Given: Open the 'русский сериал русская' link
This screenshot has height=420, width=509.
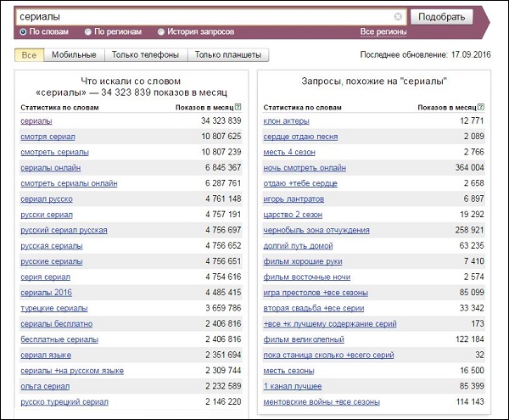Looking at the screenshot, I should coord(64,230).
